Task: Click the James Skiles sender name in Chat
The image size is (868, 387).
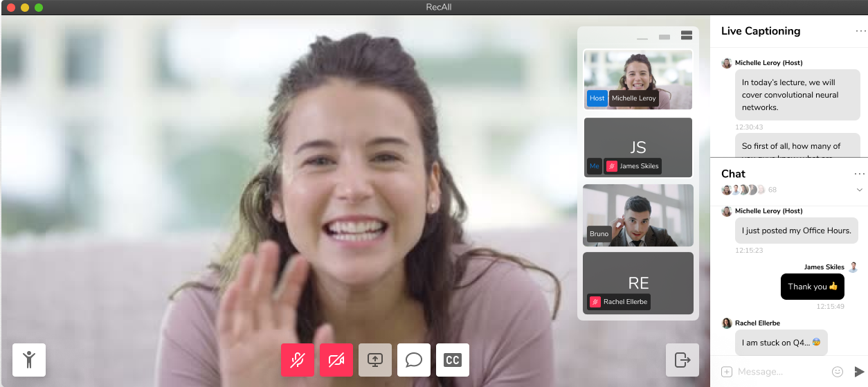Action: (824, 267)
